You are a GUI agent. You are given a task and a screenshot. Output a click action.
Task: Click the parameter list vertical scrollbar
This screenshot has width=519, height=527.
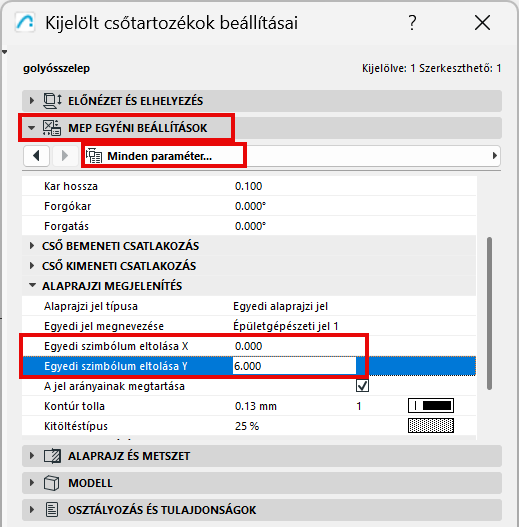click(489, 313)
